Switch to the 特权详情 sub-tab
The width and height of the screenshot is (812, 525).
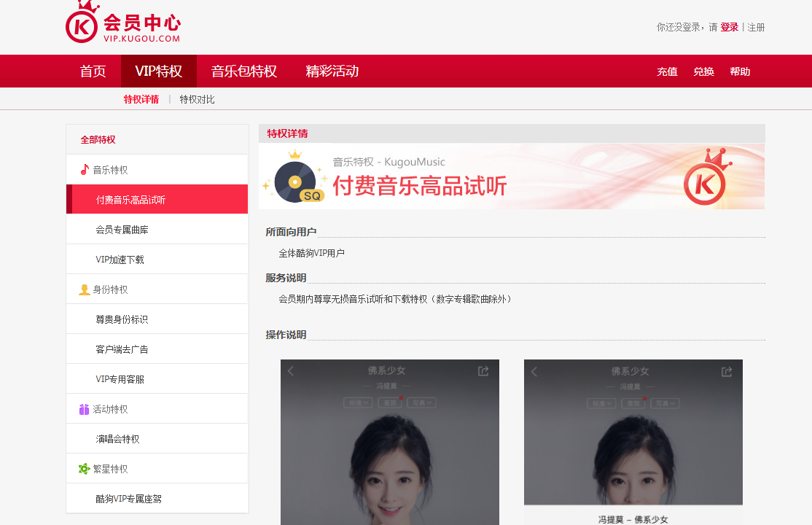pos(141,99)
